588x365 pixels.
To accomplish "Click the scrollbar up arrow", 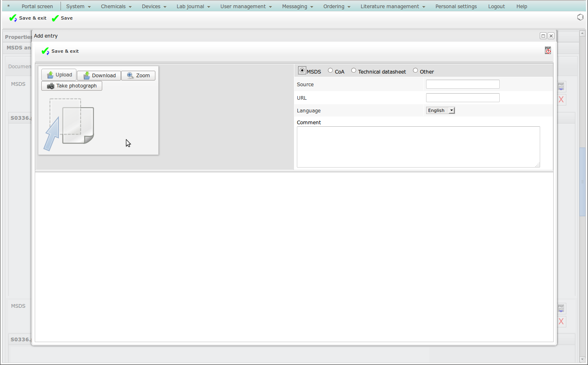I will point(583,34).
